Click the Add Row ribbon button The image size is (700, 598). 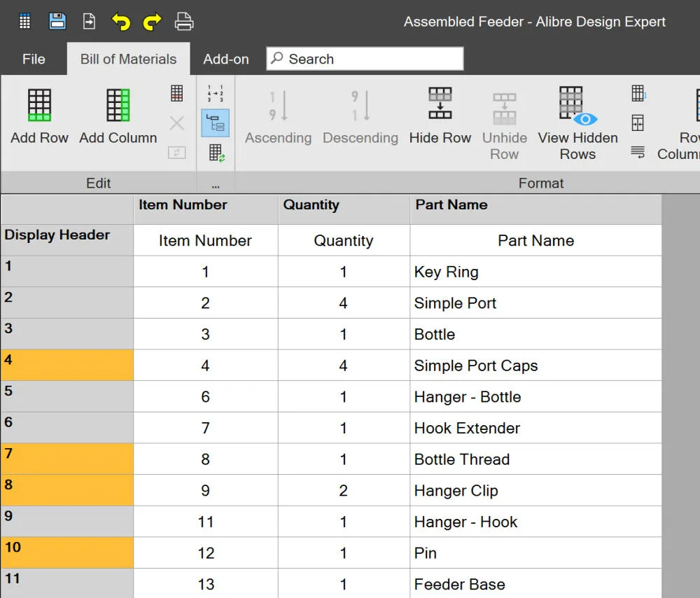[x=39, y=117]
